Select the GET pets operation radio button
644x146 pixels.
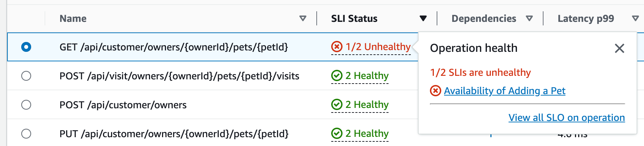click(26, 47)
